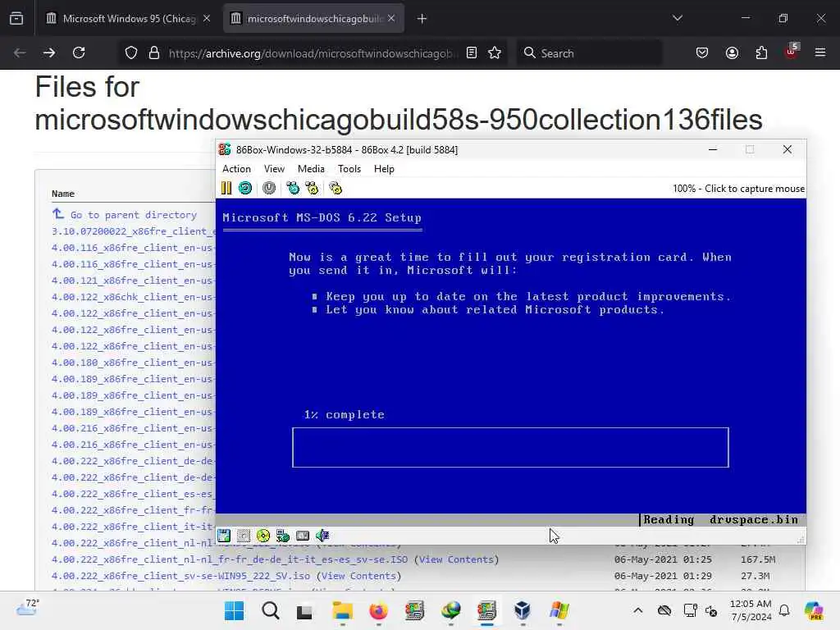840x630 pixels.
Task: Open taskbar clock showing 12:05 AM
Action: pos(751,610)
